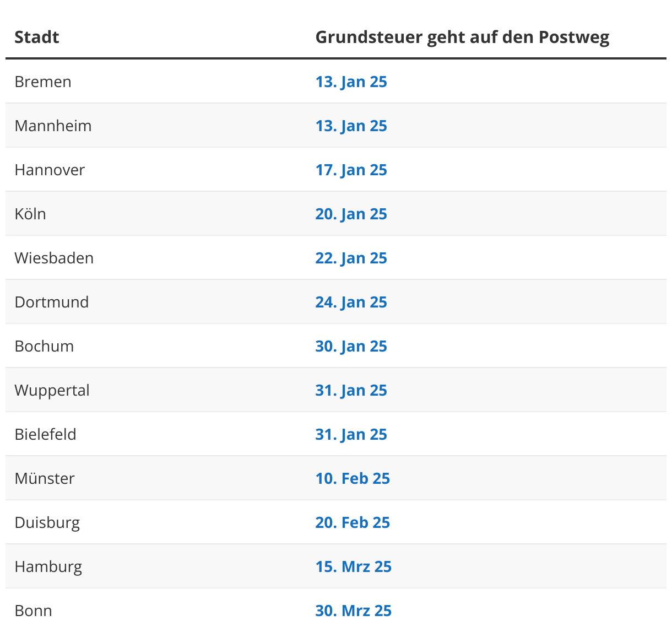Open the Hamburg 15. Mrz 25 link

coord(353,566)
